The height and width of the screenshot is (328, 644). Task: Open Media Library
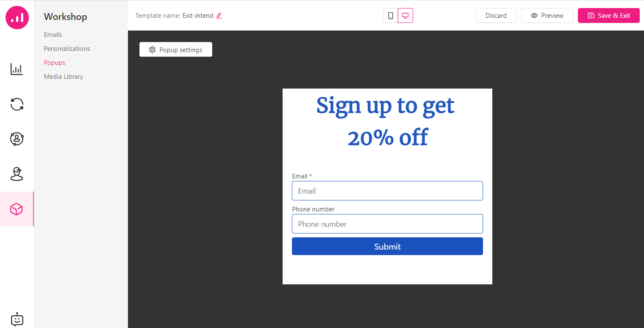point(64,77)
